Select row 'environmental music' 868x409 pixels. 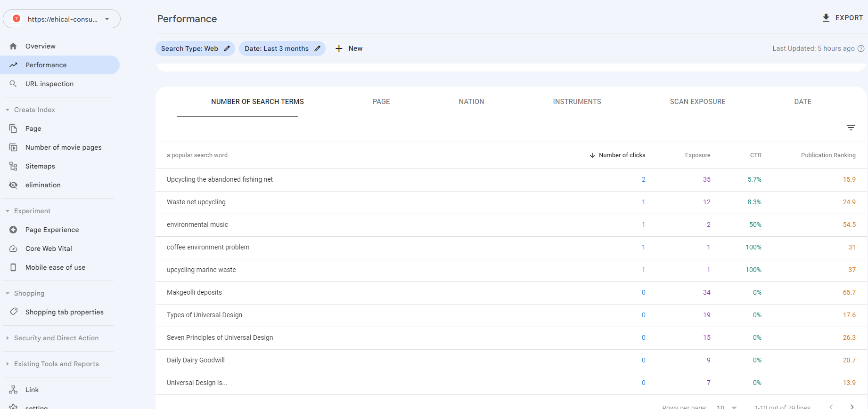coord(511,225)
